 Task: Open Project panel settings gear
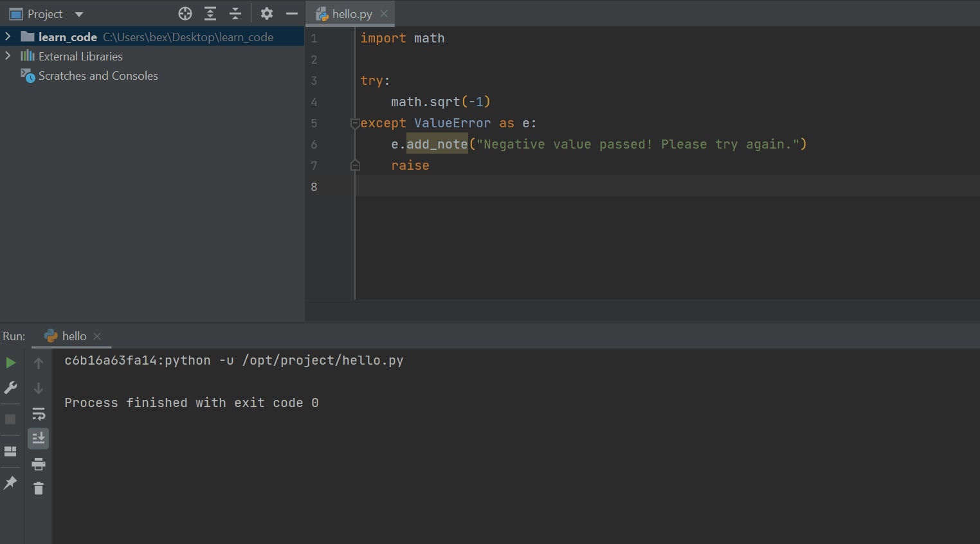pos(266,14)
